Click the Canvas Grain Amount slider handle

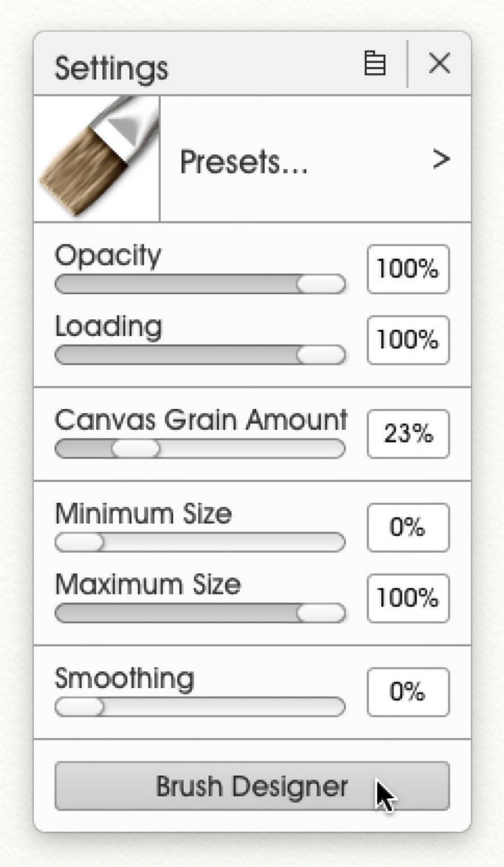click(136, 449)
